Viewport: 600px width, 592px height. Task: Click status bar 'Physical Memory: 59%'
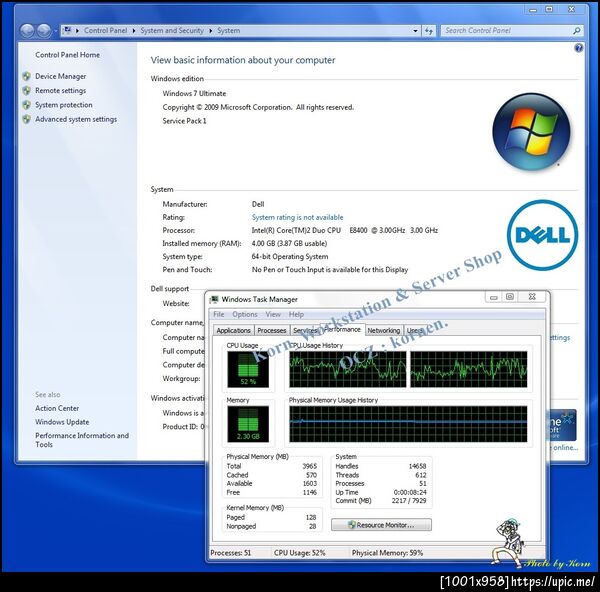(x=387, y=553)
